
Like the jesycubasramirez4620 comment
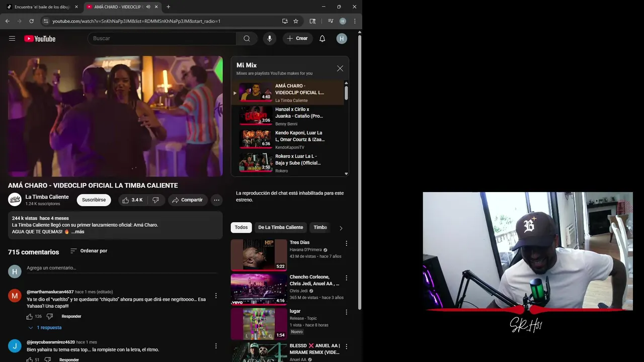30,359
